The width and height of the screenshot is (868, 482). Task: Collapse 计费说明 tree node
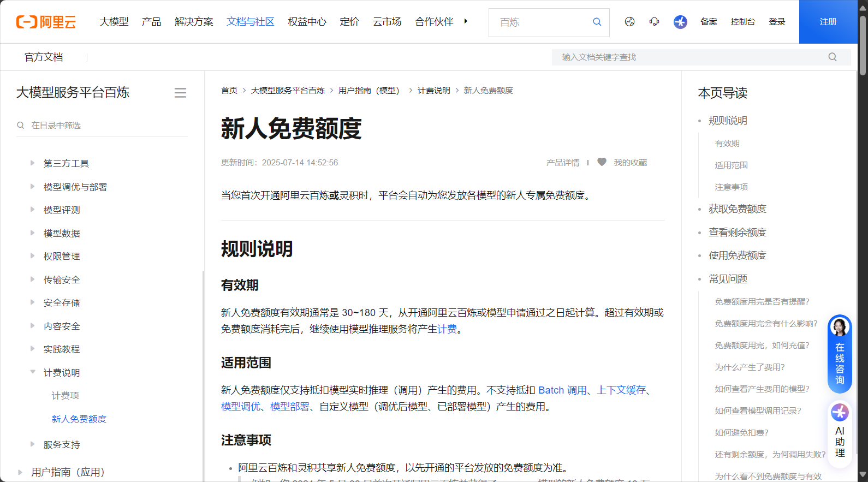point(32,372)
